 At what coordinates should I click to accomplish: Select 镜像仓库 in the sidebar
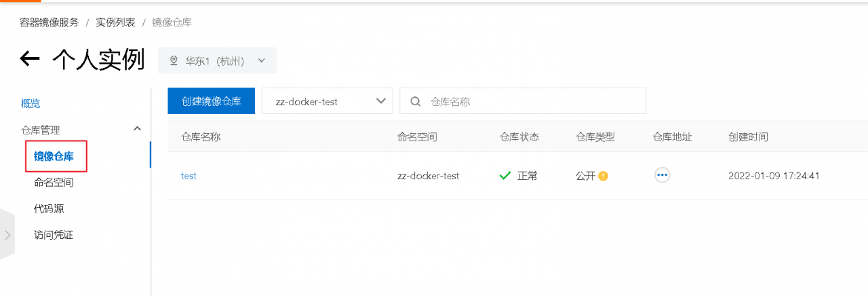point(54,157)
